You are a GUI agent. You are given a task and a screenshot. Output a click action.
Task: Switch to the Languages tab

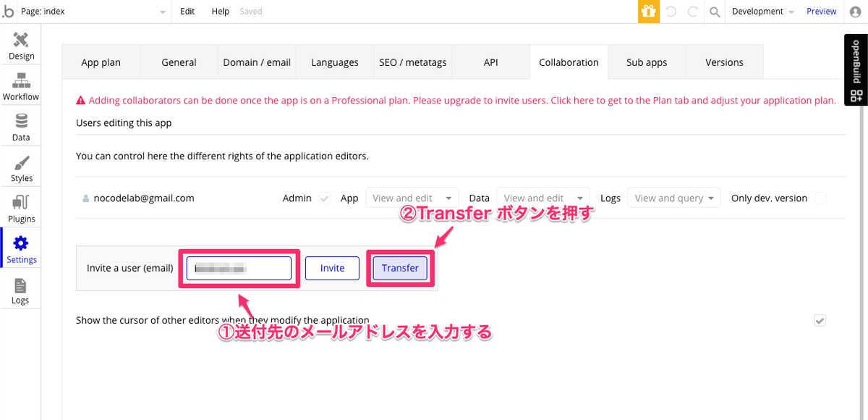point(335,62)
